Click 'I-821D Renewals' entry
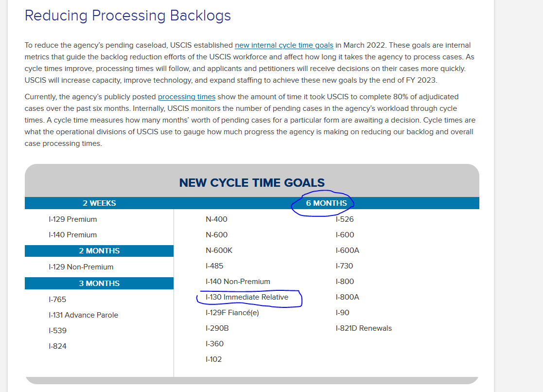Screen dimensions: 543x392 coord(364,329)
